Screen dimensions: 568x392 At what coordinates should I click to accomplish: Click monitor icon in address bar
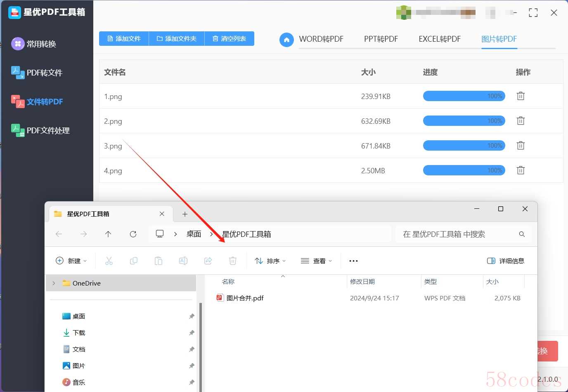pyautogui.click(x=160, y=234)
